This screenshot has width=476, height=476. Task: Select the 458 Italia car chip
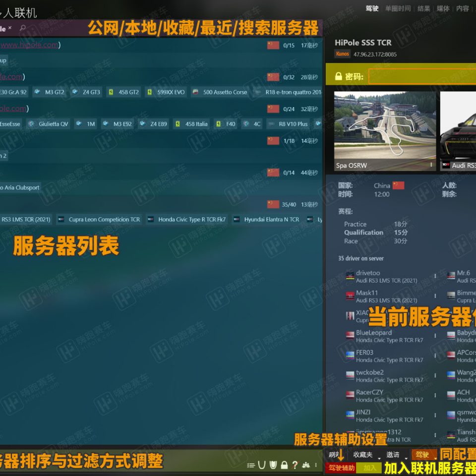(x=191, y=123)
